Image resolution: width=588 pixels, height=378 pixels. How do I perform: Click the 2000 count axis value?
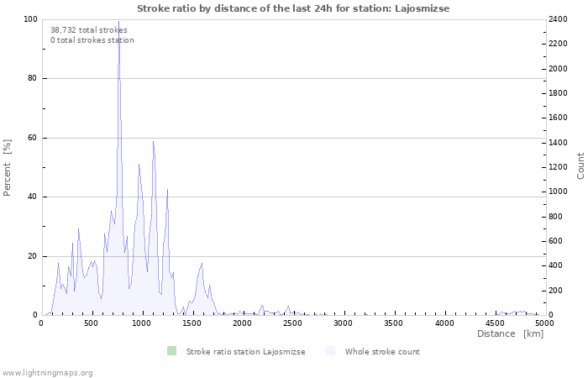click(558, 69)
